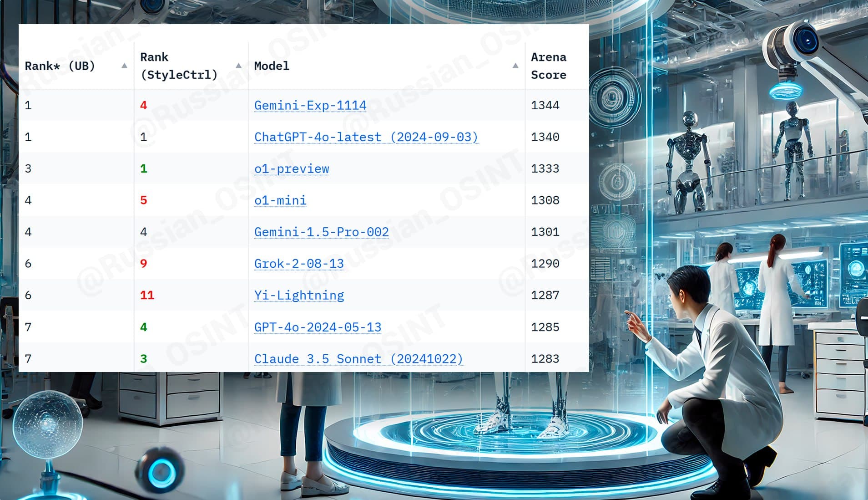Viewport: 868px width, 500px height.
Task: Click StyleCtrl rank 9 in Grok row
Action: tap(144, 264)
